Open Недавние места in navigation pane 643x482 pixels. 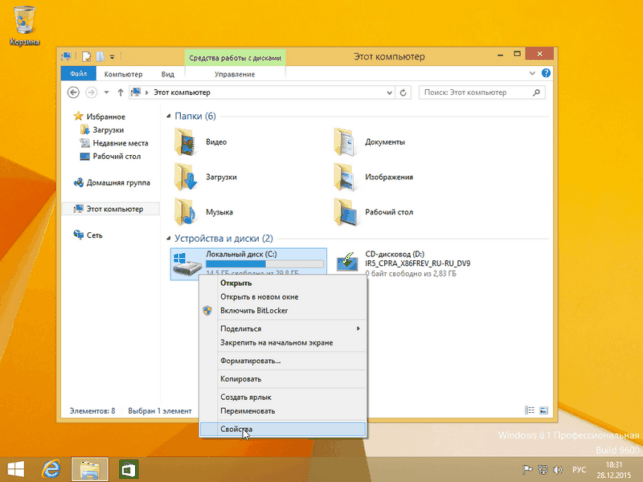click(x=114, y=143)
